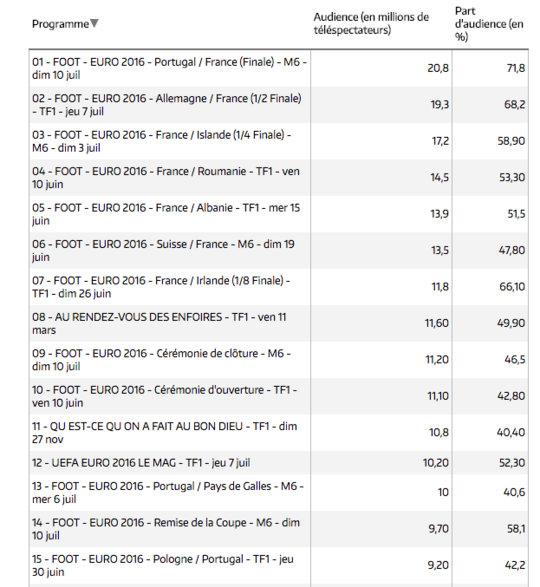This screenshot has height=587, width=540.
Task: Select the Portugal / Pays de Galles row
Action: [279, 492]
